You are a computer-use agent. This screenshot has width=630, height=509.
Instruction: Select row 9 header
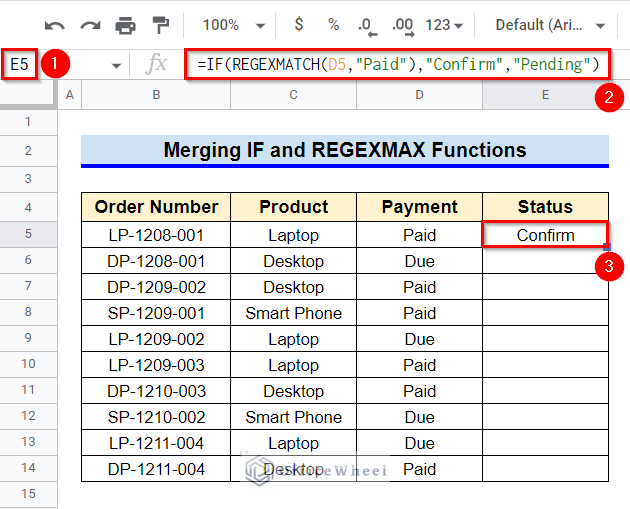pos(28,338)
